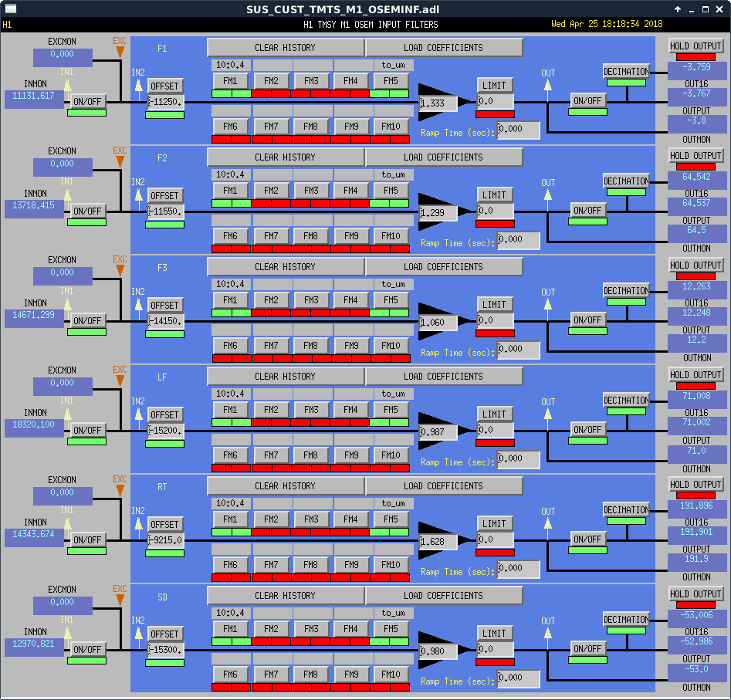731x700 pixels.
Task: Enable FM10 in the LF filter bank
Action: 391,455
